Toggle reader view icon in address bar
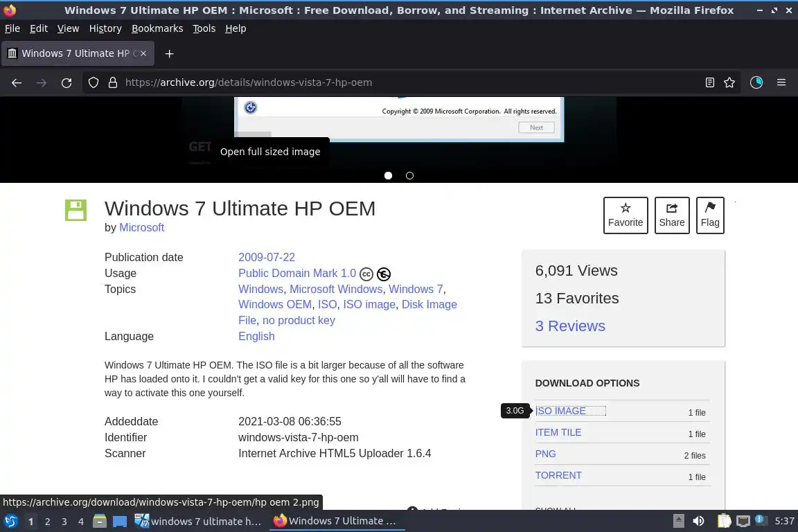798x532 pixels. click(709, 82)
